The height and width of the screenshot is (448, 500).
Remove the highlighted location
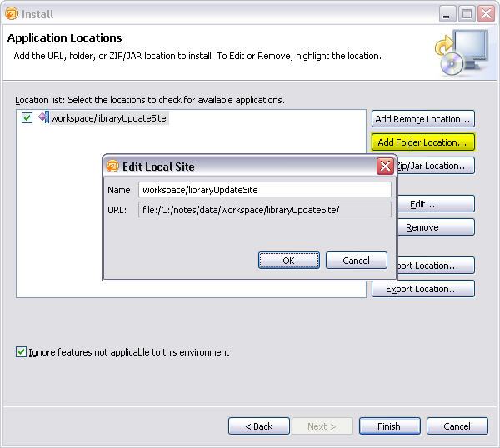[436, 227]
